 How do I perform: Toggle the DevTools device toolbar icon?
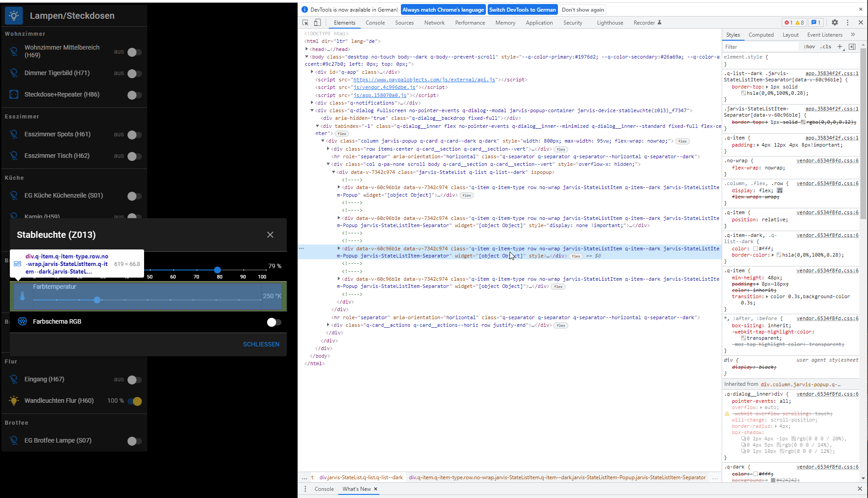(317, 22)
